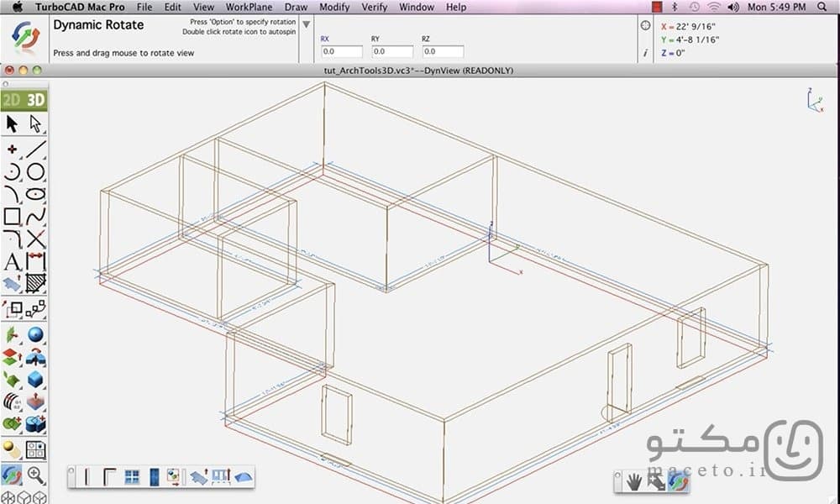Click the Wall tool in bottom palette

(87, 476)
